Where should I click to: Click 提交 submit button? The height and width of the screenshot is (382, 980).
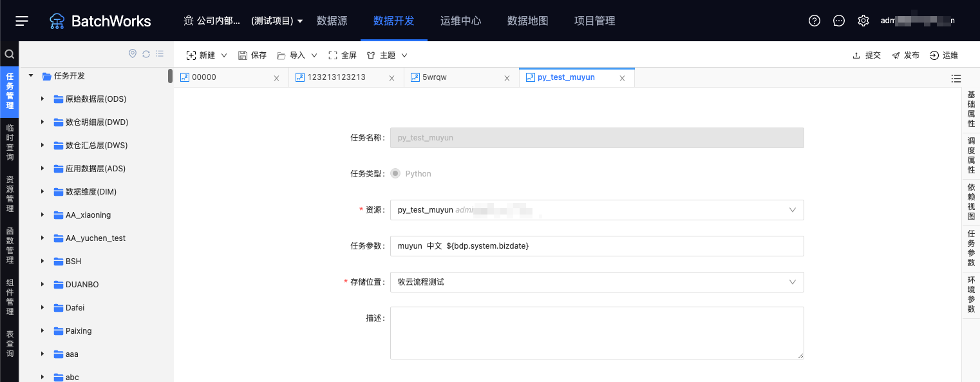point(866,55)
